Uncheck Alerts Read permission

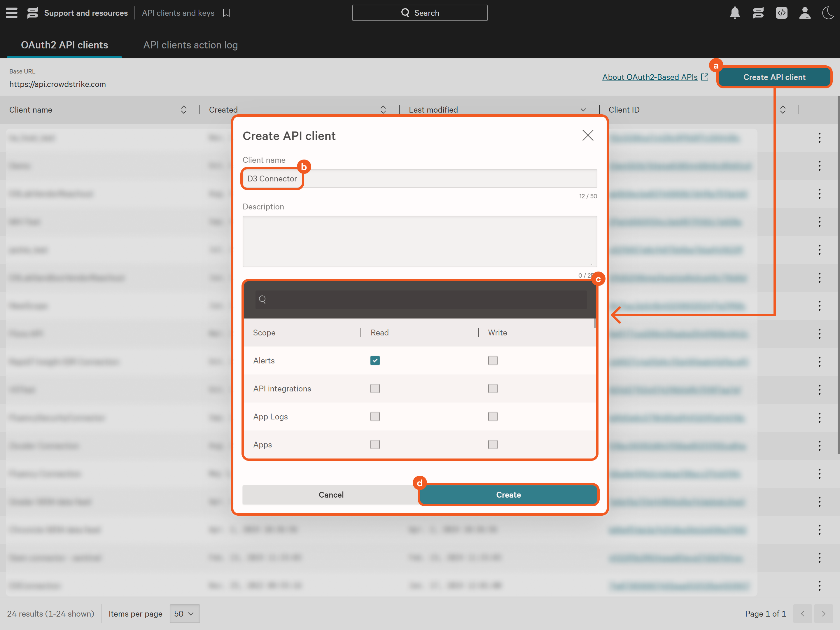375,360
